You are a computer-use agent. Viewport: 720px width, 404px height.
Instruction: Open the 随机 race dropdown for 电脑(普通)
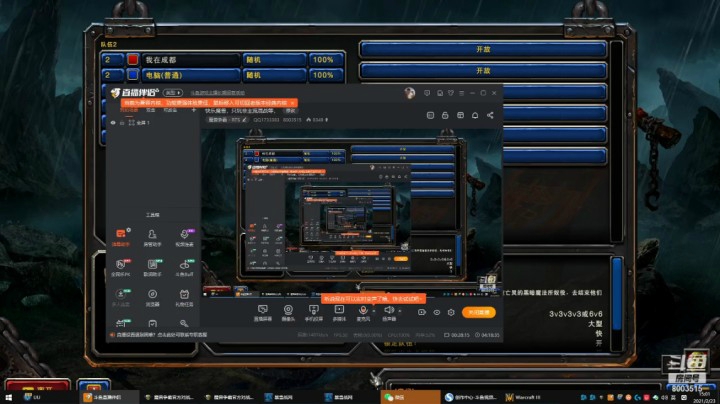pos(274,75)
